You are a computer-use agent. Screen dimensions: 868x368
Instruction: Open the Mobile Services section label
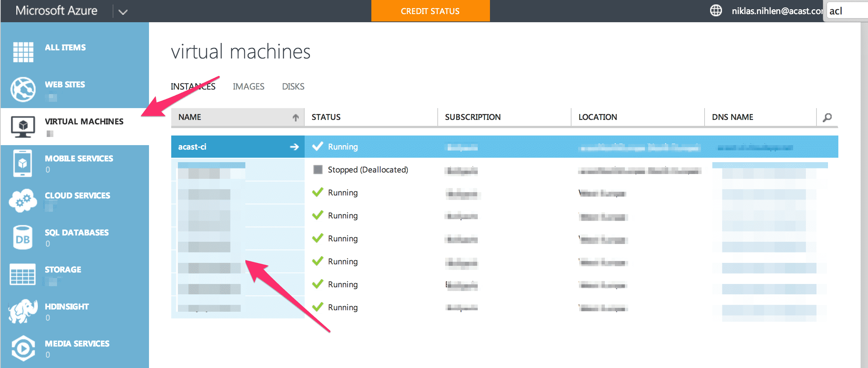click(x=79, y=158)
